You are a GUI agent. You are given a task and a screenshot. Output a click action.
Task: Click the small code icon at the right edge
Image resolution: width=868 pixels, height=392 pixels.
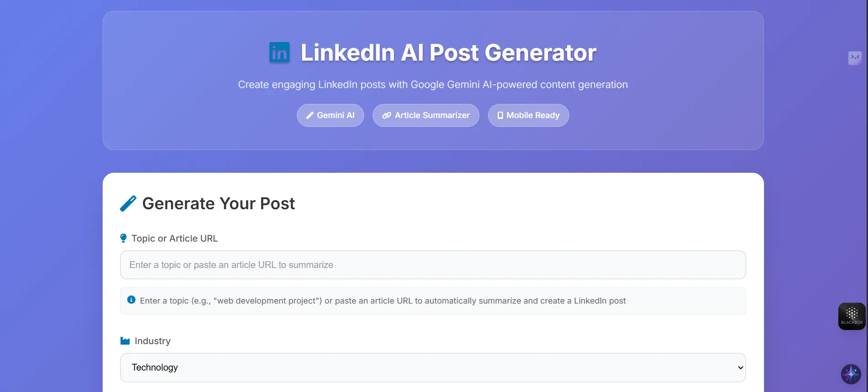[855, 57]
